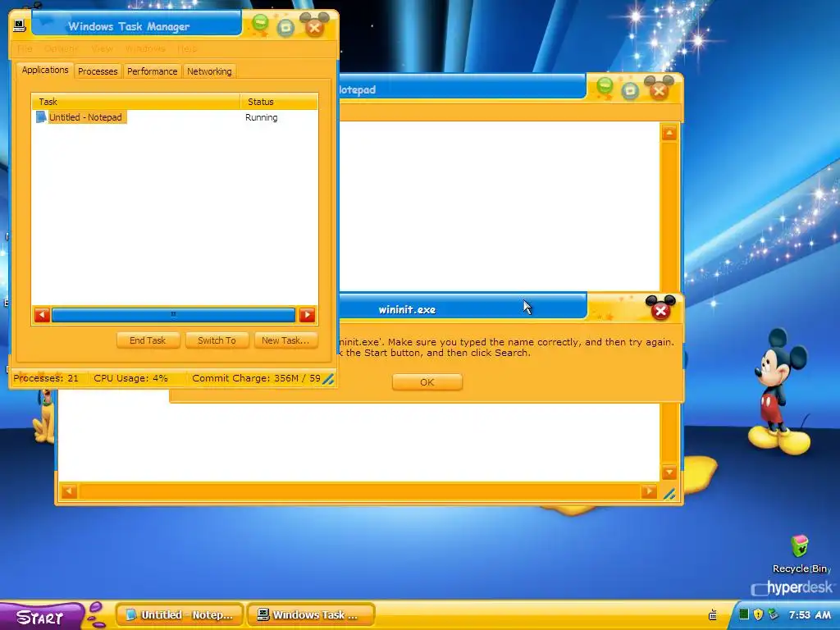Open the Help menu in Task Manager
The height and width of the screenshot is (630, 840).
click(x=187, y=48)
